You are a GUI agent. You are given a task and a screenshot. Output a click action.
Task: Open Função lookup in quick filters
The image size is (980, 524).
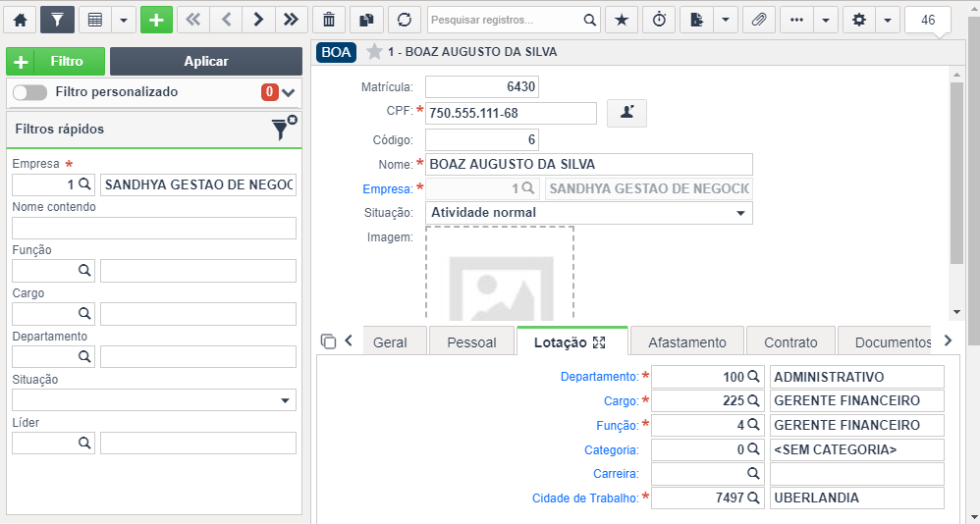84,271
